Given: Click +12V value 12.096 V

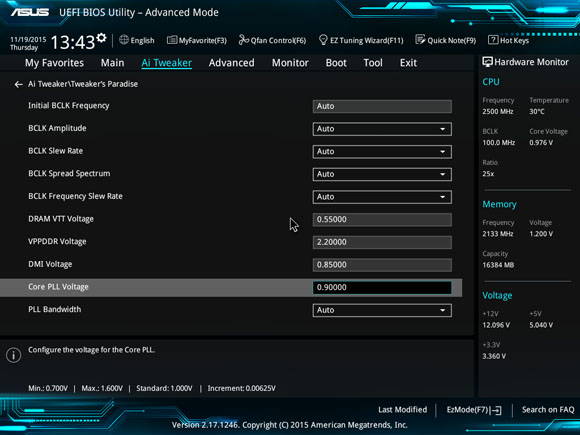Looking at the screenshot, I should 496,325.
